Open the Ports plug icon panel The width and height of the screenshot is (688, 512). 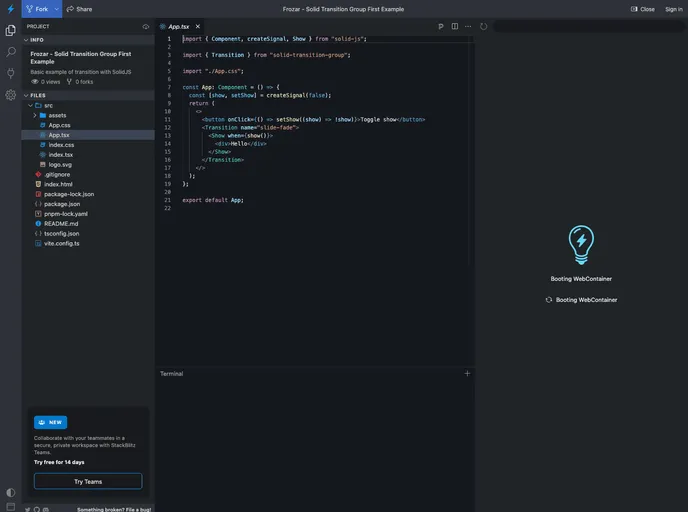coord(11,73)
